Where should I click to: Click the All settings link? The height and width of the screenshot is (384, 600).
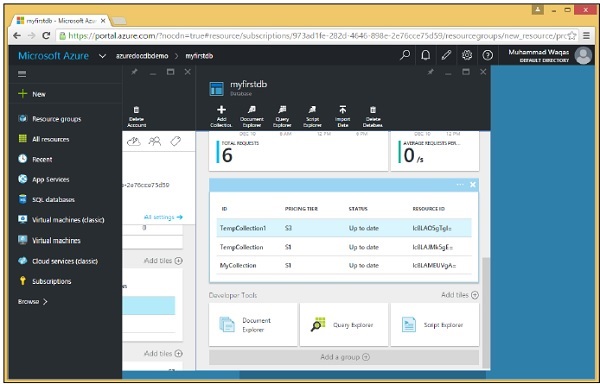coord(163,217)
